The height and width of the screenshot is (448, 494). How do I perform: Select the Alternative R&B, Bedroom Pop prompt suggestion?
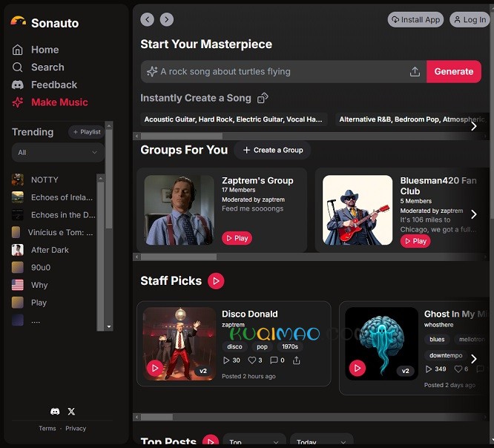coord(412,119)
